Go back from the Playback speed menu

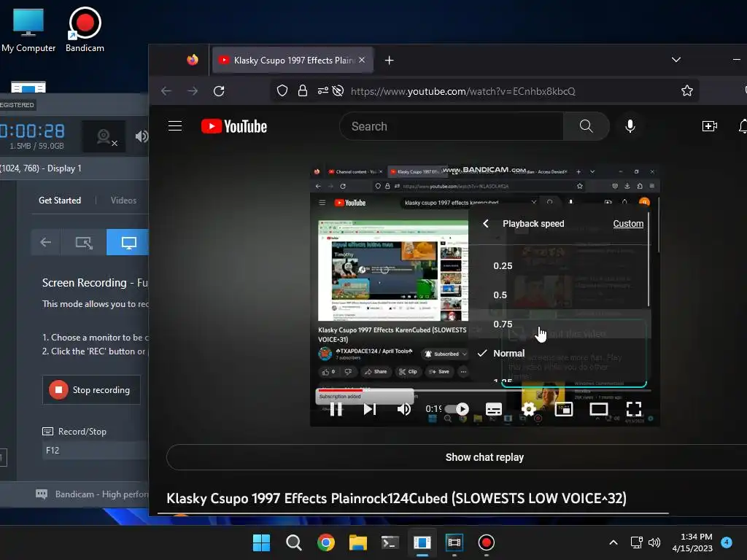485,224
